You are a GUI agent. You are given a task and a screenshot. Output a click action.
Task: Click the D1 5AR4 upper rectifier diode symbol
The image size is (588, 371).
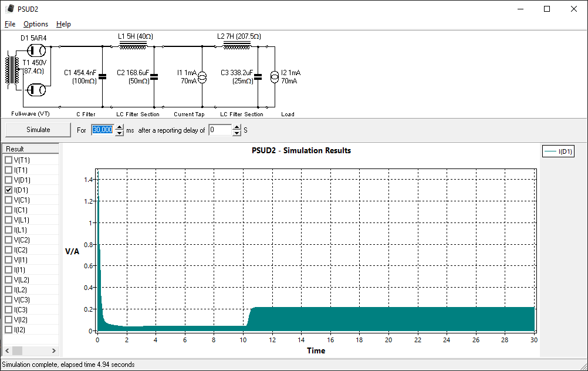point(36,50)
